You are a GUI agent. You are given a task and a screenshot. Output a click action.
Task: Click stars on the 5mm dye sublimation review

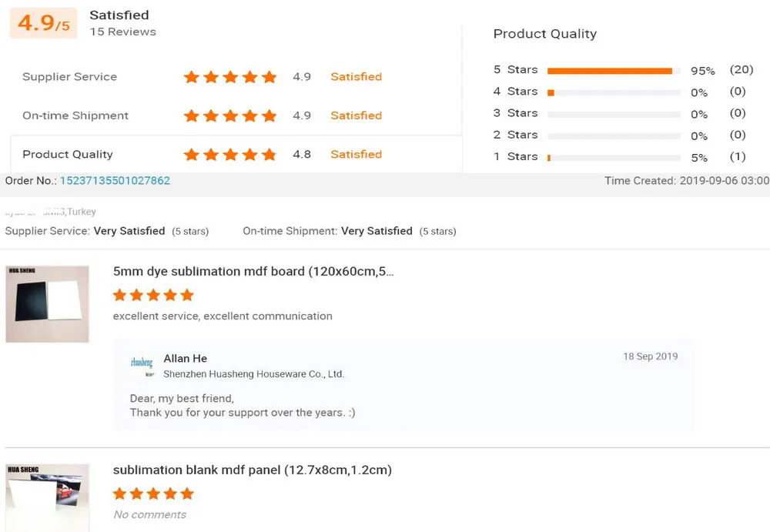[x=153, y=295]
